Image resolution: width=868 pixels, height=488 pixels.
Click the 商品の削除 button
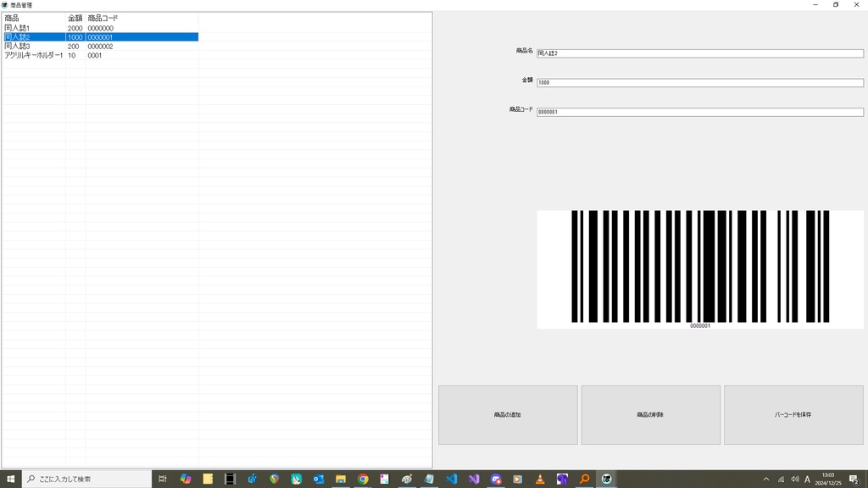tap(650, 415)
